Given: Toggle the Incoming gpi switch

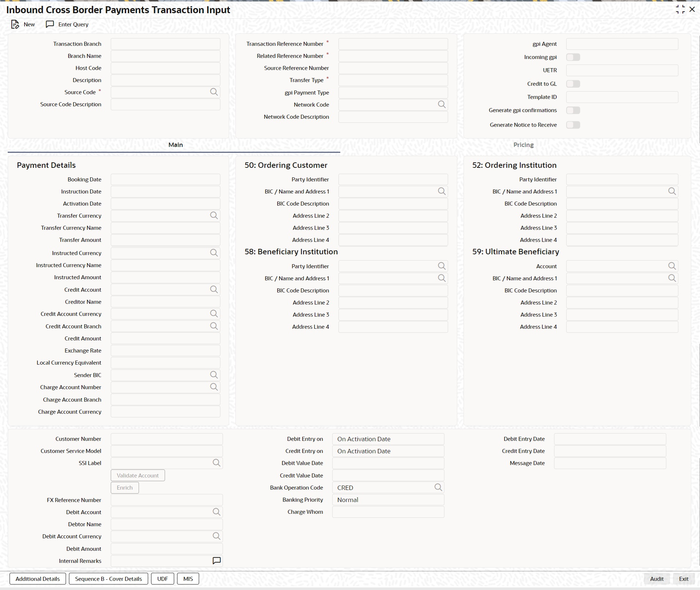Looking at the screenshot, I should coord(573,57).
